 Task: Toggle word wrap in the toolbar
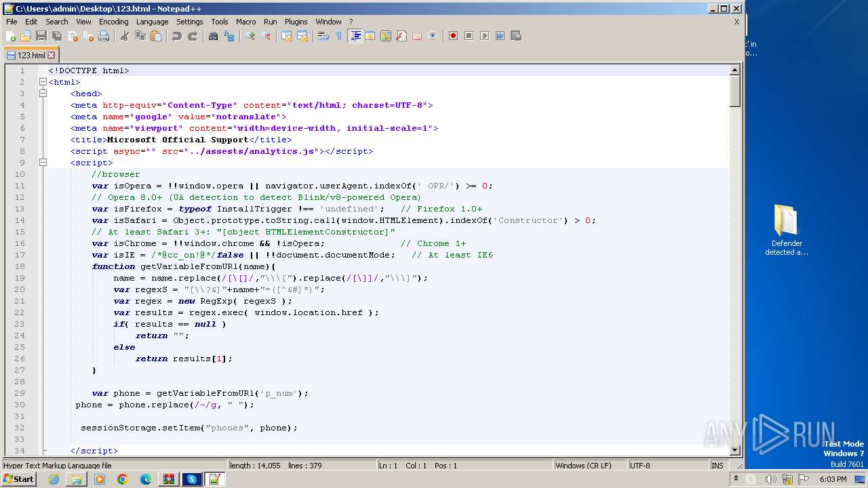[323, 36]
